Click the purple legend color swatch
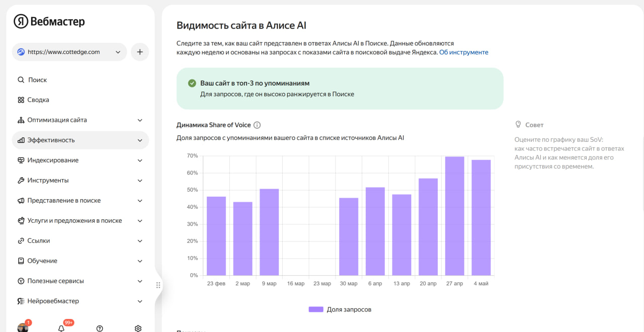This screenshot has width=644, height=332. tap(316, 309)
